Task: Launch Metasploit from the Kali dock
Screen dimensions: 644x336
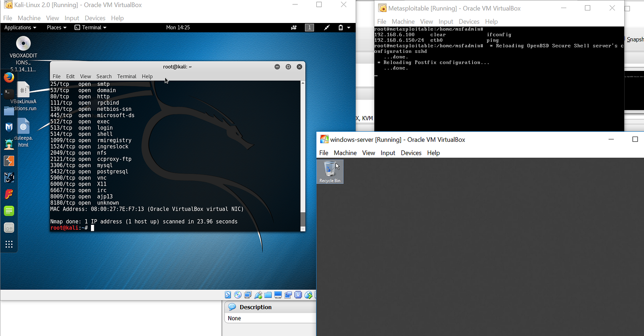Action: pyautogui.click(x=9, y=127)
